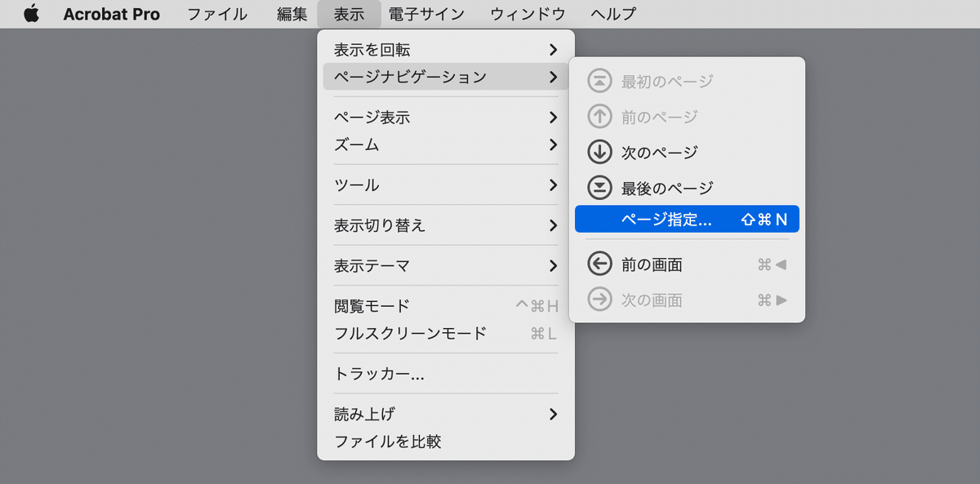Open the Apple menu logo

pos(31,14)
